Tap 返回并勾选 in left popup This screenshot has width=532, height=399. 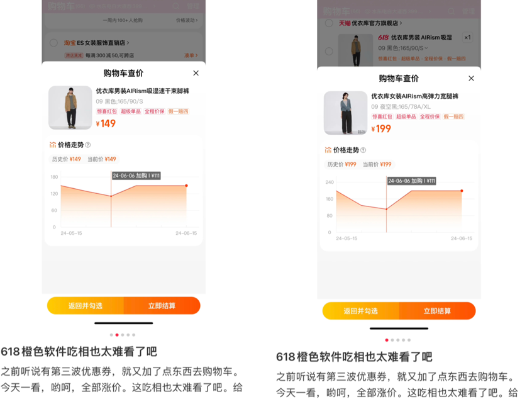[x=86, y=306]
